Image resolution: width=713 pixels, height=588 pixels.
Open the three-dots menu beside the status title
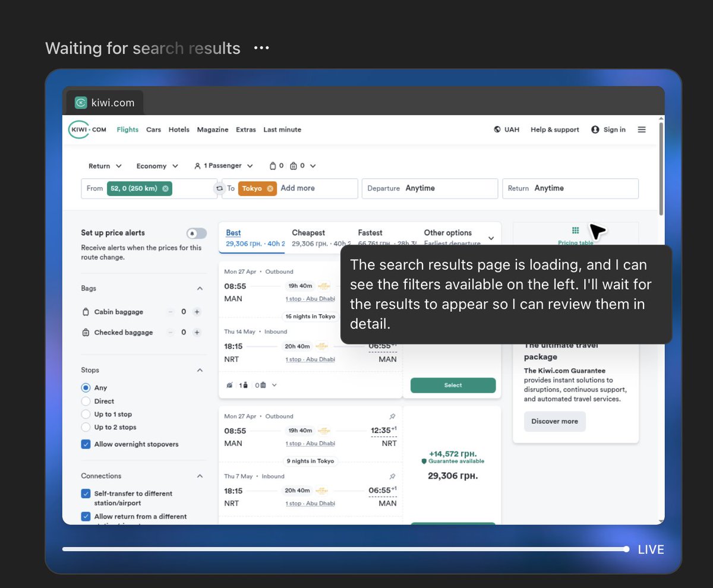click(261, 48)
